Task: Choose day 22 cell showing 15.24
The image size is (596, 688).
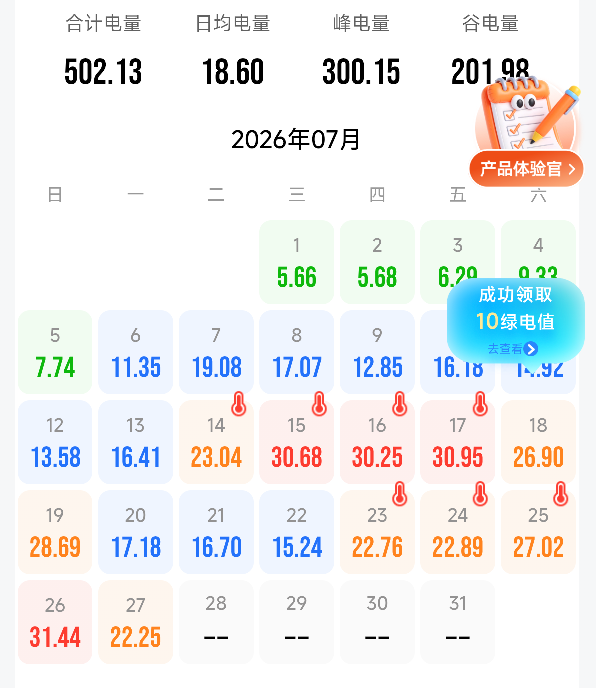Action: [297, 532]
